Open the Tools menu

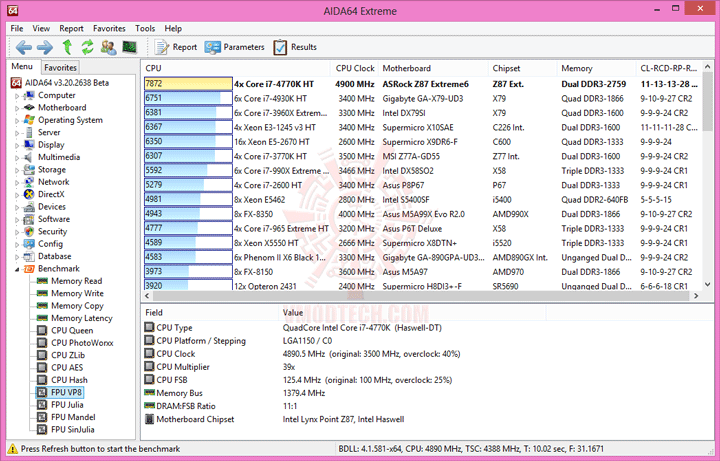(x=145, y=28)
